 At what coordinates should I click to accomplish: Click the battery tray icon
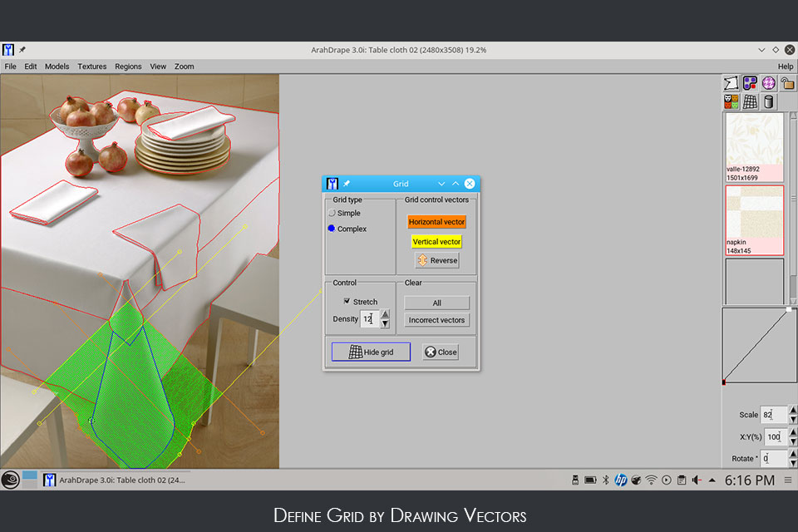[590, 480]
